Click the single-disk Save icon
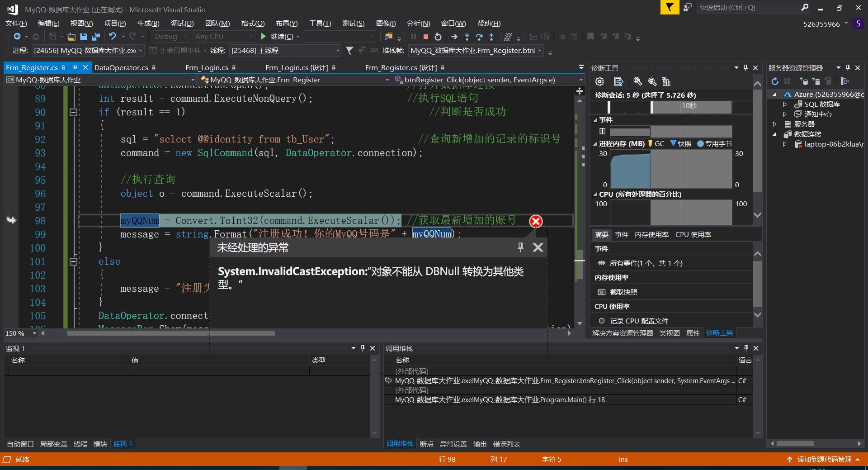Image resolution: width=868 pixels, height=470 pixels. 84,37
